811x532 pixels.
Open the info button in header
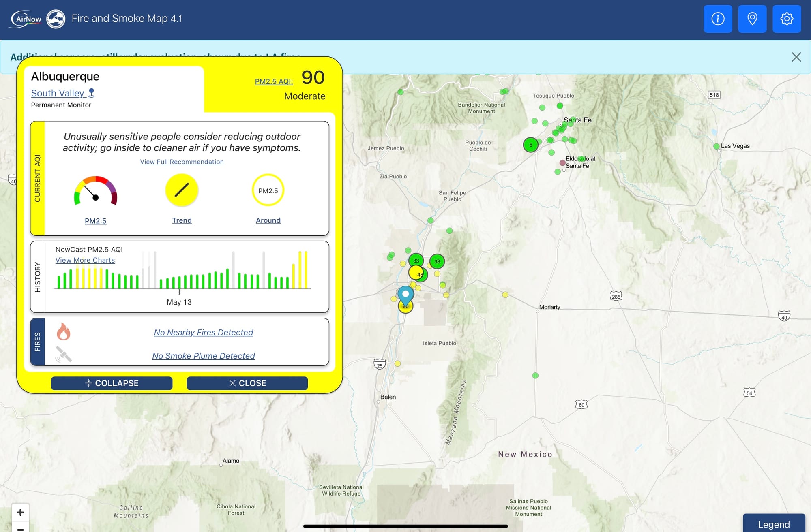[x=718, y=19]
